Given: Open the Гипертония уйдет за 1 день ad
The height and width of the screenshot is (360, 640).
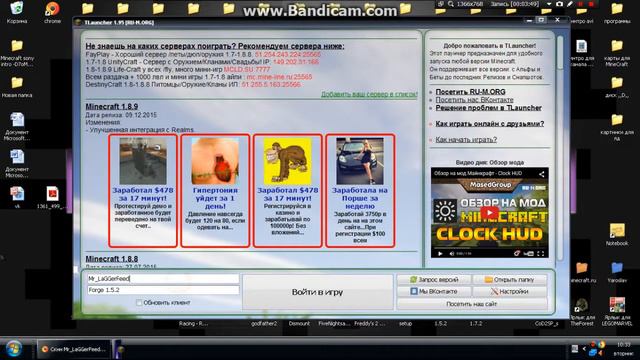Looking at the screenshot, I should pos(215,191).
